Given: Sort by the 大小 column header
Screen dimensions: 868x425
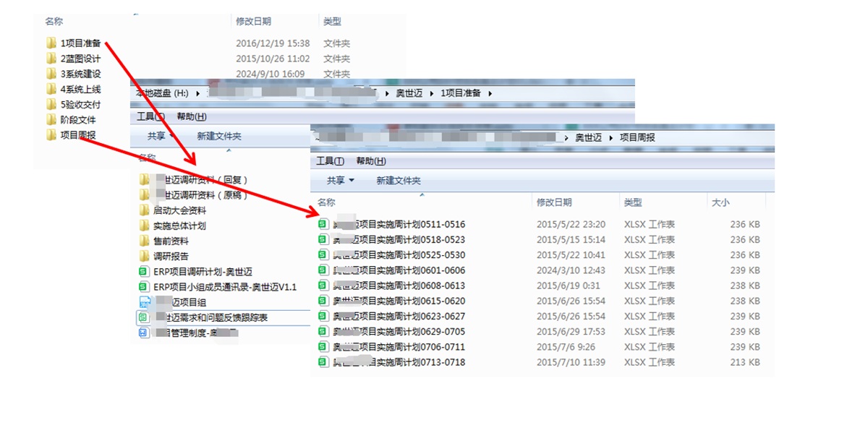Looking at the screenshot, I should click(x=720, y=202).
